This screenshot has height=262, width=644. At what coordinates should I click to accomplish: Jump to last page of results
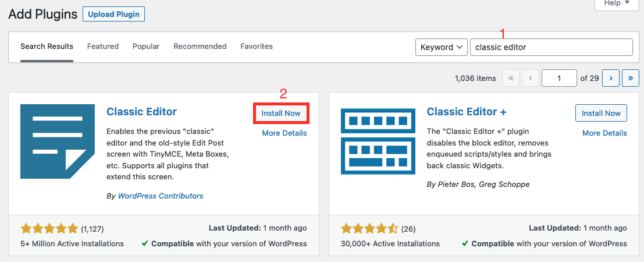pos(631,78)
